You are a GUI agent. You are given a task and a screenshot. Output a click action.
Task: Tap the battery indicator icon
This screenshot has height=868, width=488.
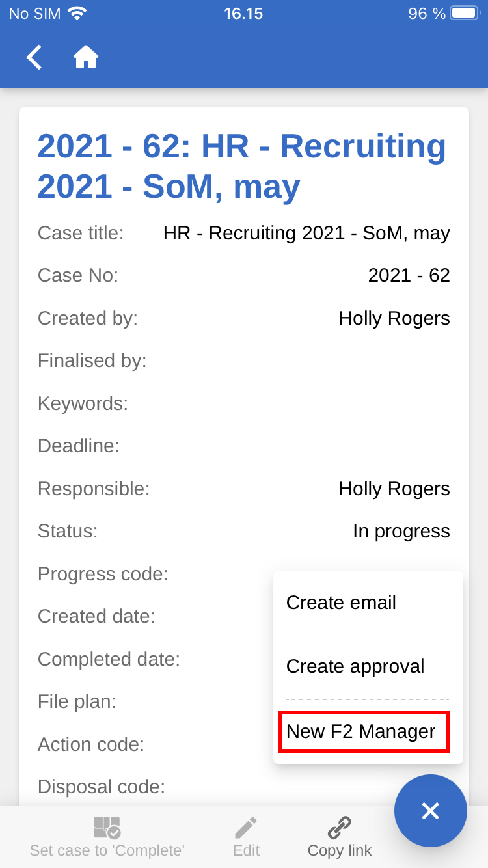point(465,14)
